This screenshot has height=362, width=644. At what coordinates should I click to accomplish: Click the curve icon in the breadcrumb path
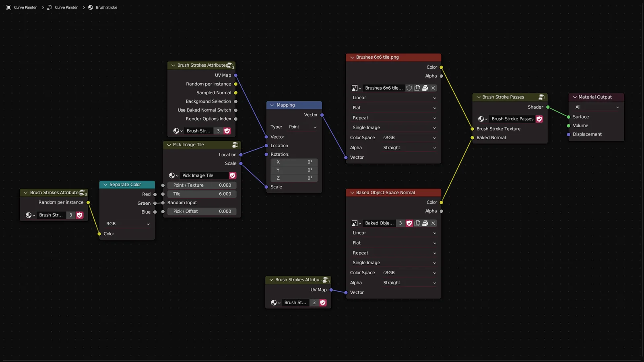point(49,7)
